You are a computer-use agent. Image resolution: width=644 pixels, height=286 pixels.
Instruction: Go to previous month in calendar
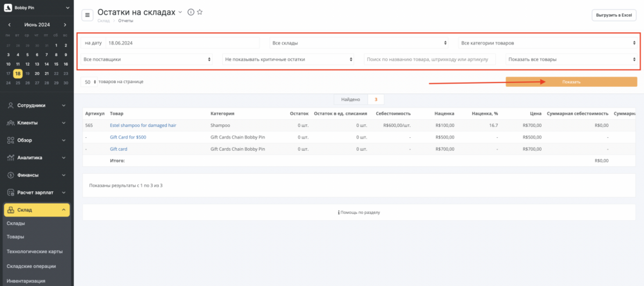pos(9,24)
